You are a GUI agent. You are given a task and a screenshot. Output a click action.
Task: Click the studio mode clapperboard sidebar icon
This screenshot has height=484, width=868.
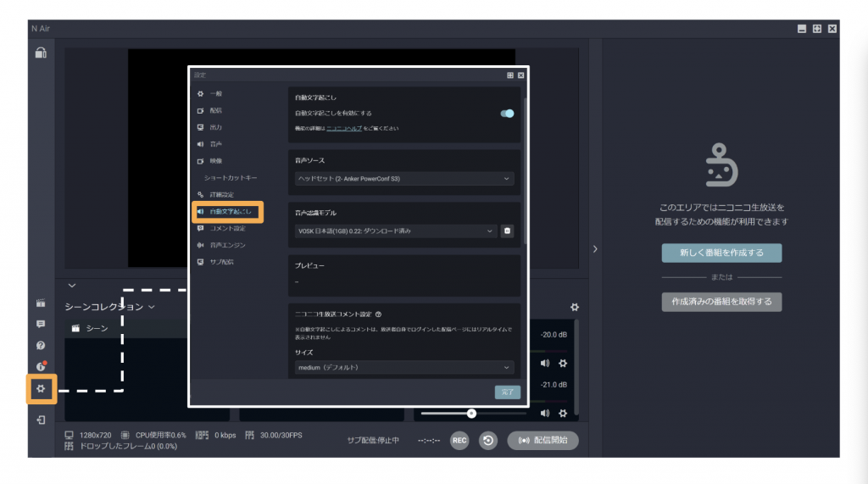click(x=40, y=303)
